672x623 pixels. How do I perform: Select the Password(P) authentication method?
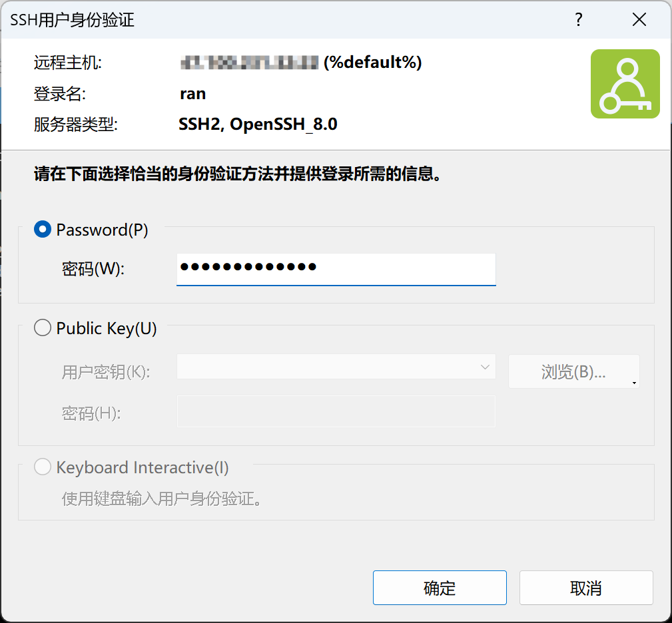[x=42, y=229]
